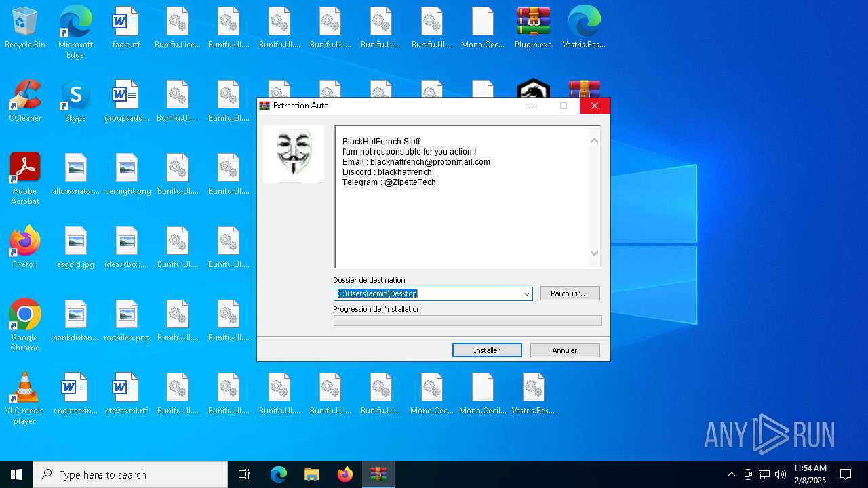This screenshot has height=488, width=868.
Task: Click the Discord blackhatfrench_ line
Action: point(389,172)
